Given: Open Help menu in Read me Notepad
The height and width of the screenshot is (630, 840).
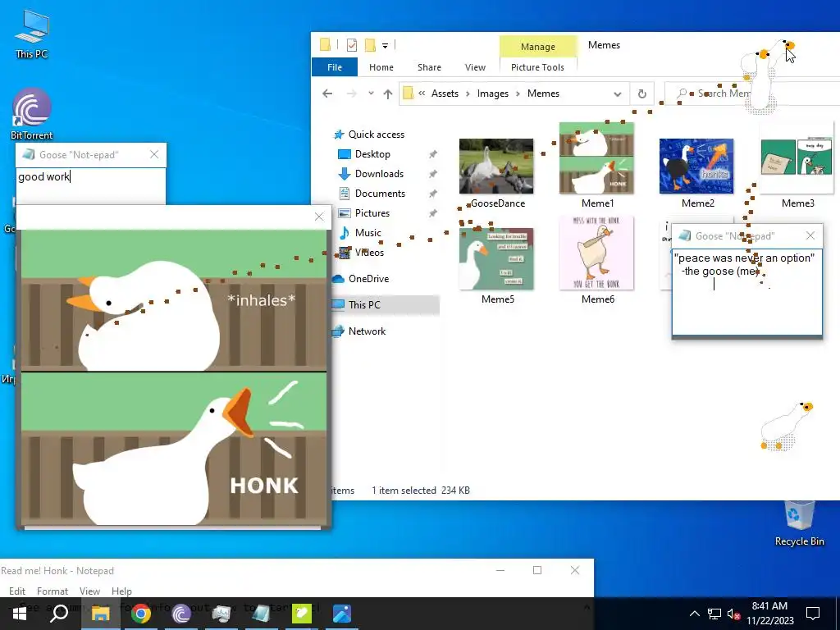Looking at the screenshot, I should pos(121,591).
